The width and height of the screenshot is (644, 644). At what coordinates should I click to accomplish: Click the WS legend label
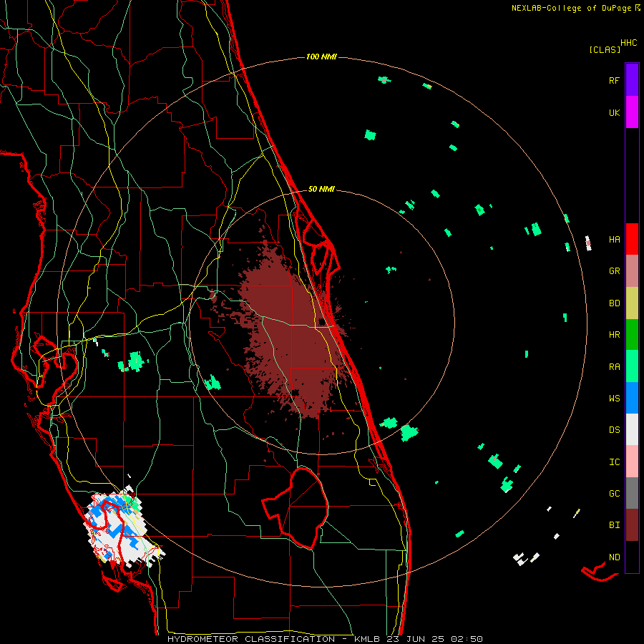click(614, 399)
